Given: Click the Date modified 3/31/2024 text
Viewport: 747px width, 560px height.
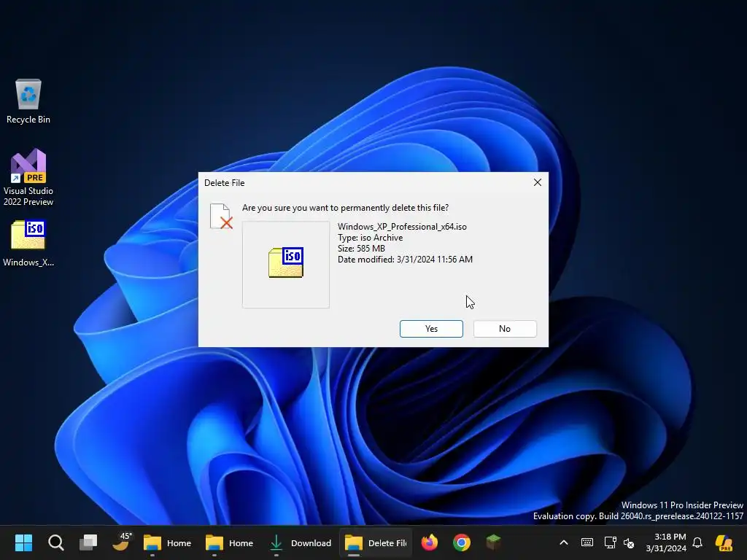Looking at the screenshot, I should click(405, 260).
